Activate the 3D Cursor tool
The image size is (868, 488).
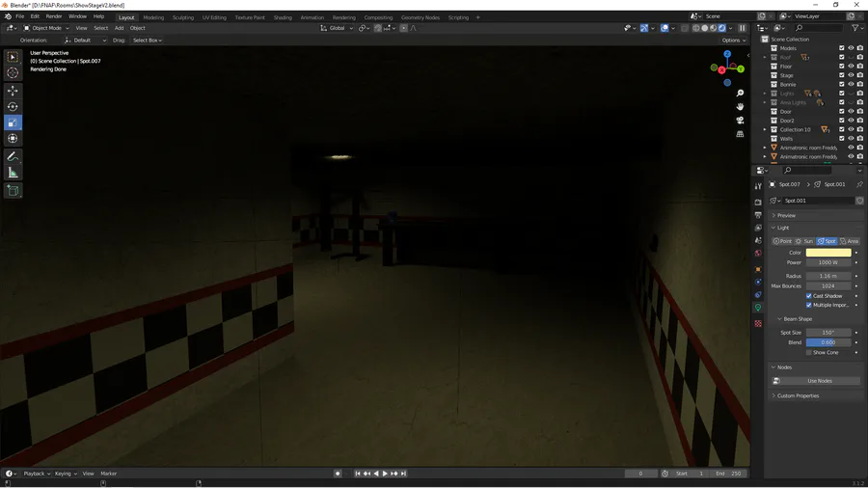(13, 72)
